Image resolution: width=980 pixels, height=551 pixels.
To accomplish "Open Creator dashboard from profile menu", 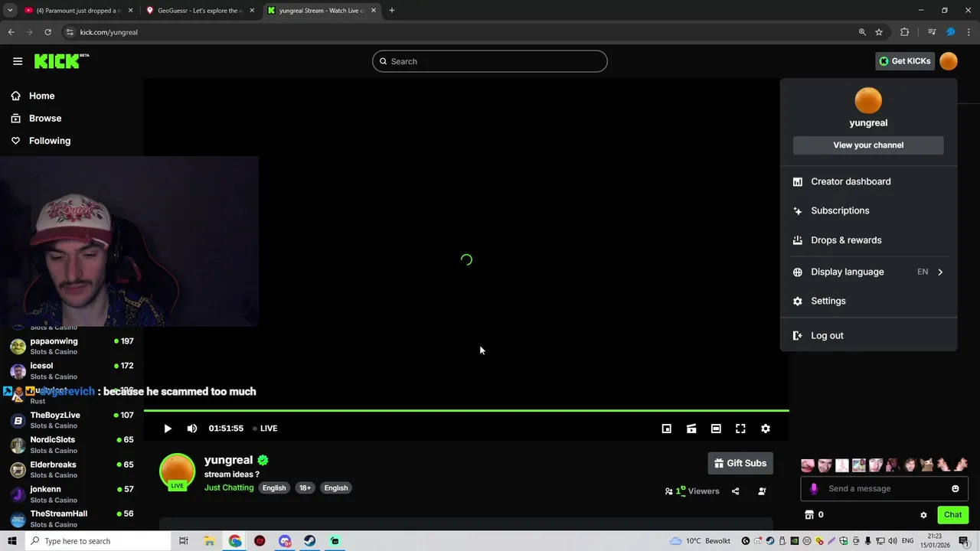I will [868, 181].
